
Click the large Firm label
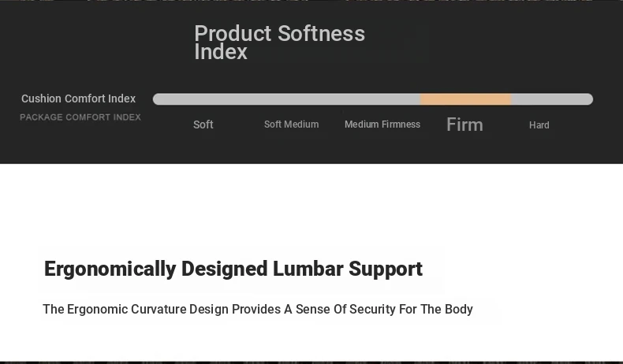click(464, 124)
